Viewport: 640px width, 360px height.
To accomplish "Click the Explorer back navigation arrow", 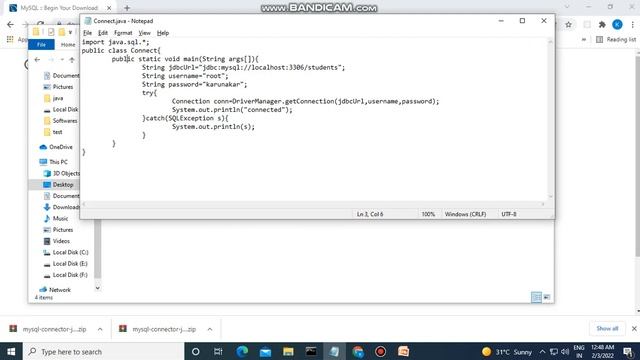I will [37, 60].
